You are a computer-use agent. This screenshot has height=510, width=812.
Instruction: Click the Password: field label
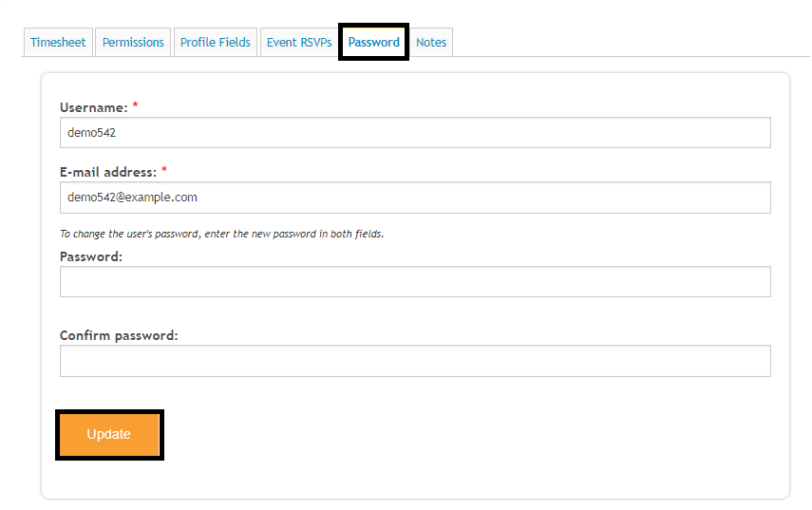point(91,256)
